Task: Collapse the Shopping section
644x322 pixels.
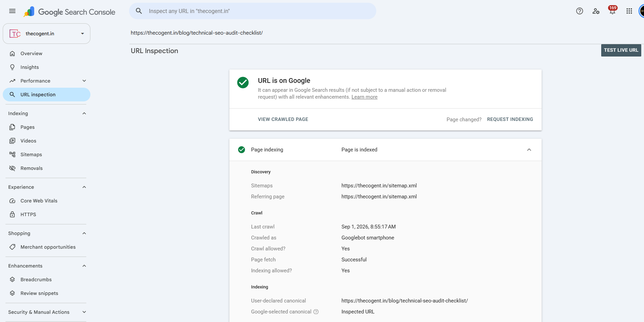Action: 84,233
